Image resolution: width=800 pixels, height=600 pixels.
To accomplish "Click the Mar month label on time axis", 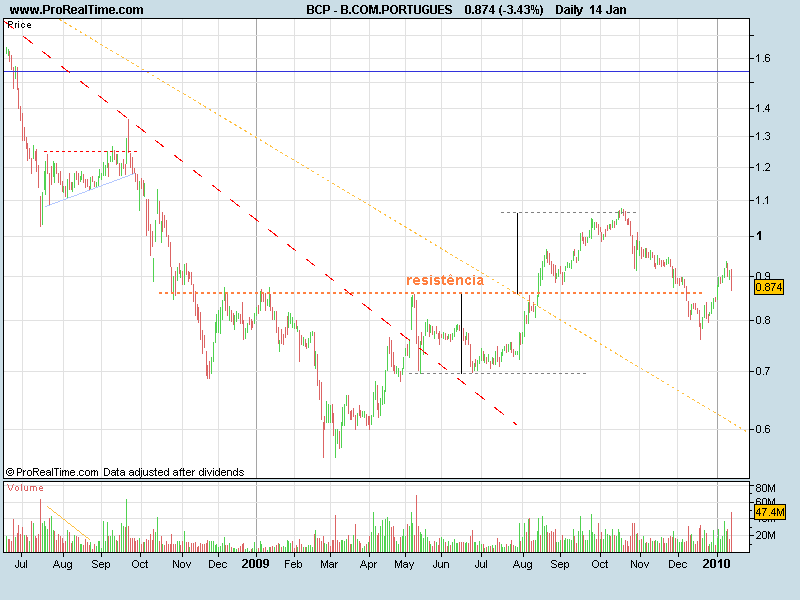I will pos(329,564).
